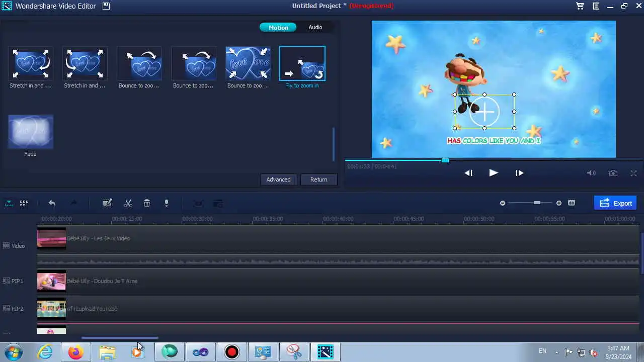Select the Audio tab
Screen dimensions: 644x362
tap(315, 27)
